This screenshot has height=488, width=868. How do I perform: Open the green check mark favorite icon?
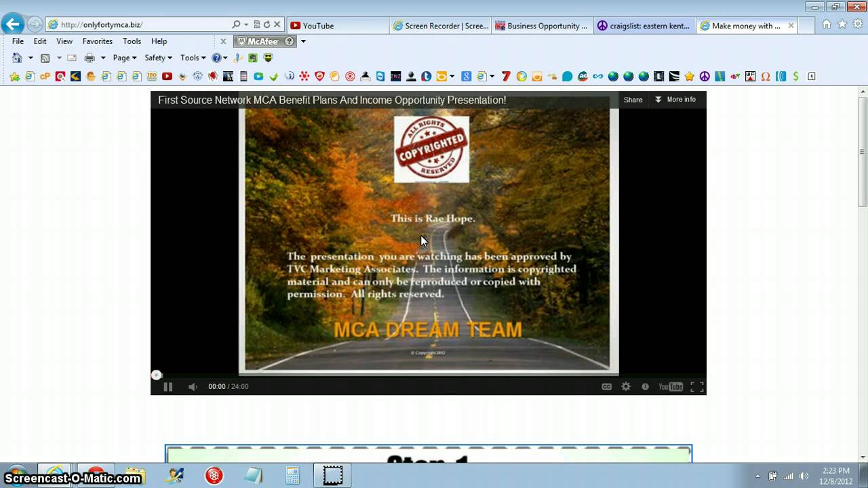pyautogui.click(x=273, y=77)
